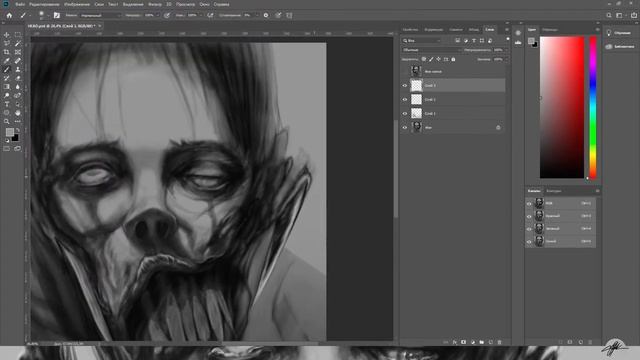Viewport: 640px width, 360px height.
Task: Click the canvas vertical scrollbar
Action: pyautogui.click(x=396, y=169)
